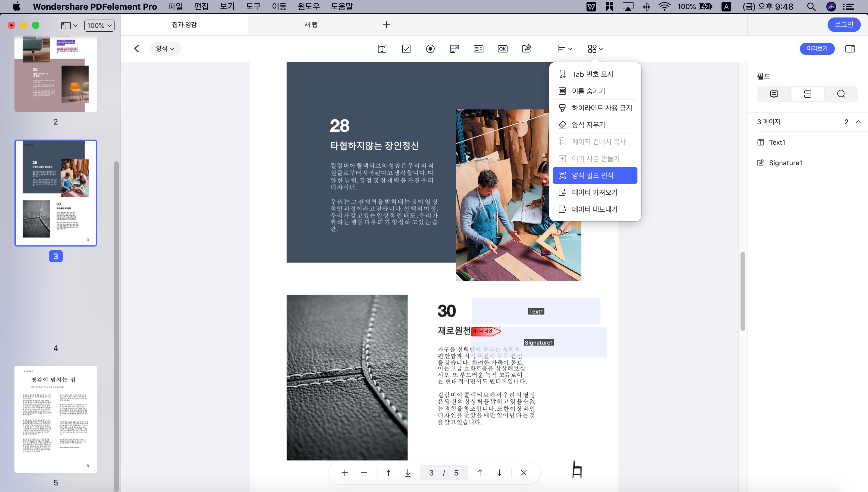Open the page 2 thumbnail
The image size is (868, 492).
pyautogui.click(x=56, y=74)
